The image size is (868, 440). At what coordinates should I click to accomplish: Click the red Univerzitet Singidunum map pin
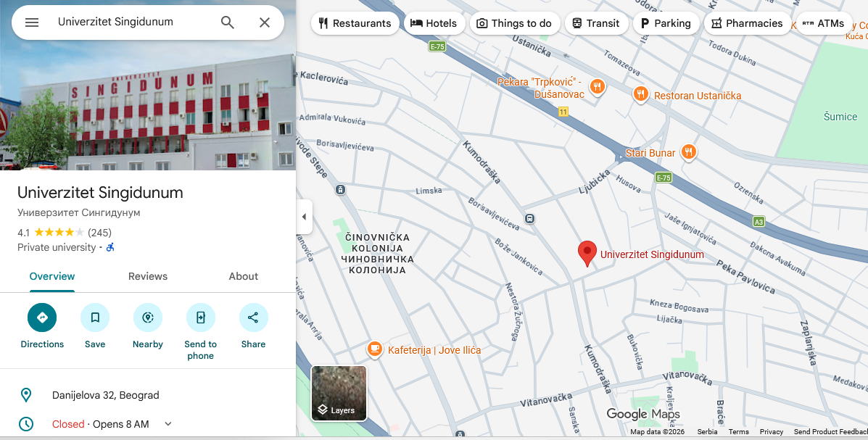pos(587,253)
